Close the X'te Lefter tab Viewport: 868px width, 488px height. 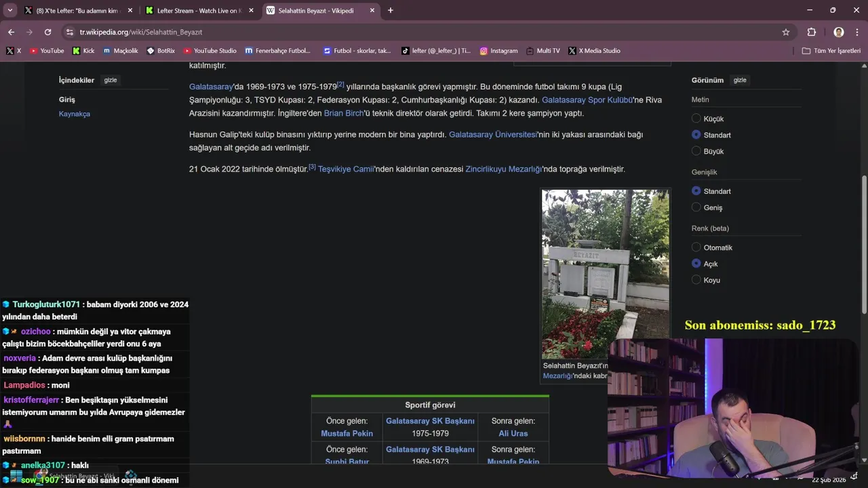pos(130,10)
